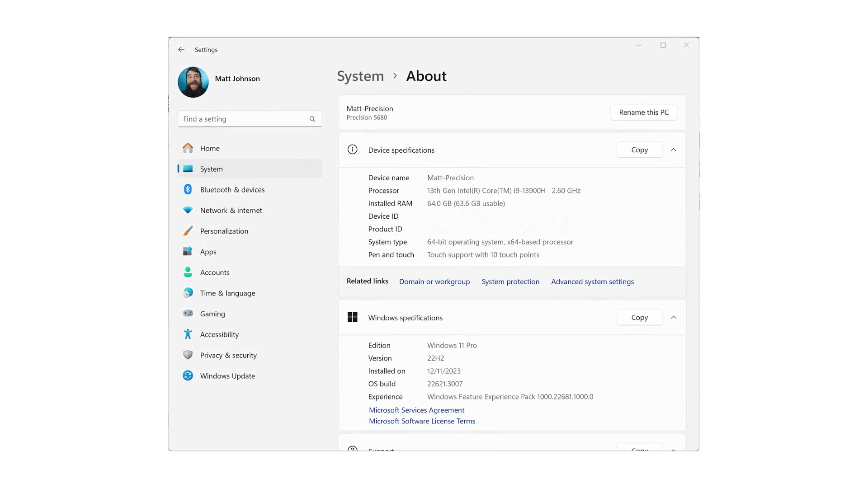Select the 64.0 GB installed RAM value
Viewport: 868px width, 488px height.
coord(466,203)
